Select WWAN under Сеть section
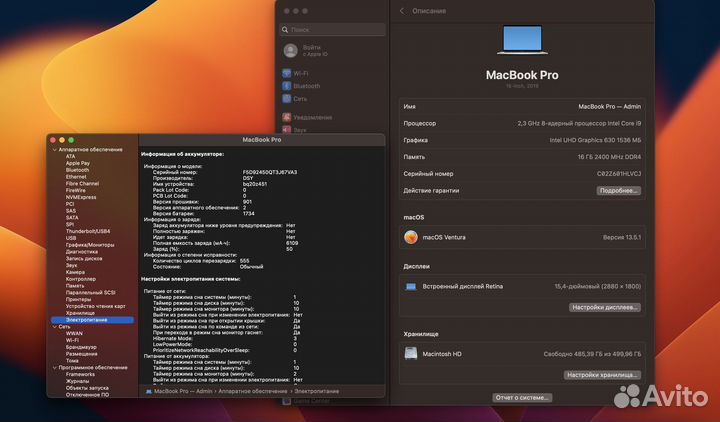720x422 pixels. (74, 333)
